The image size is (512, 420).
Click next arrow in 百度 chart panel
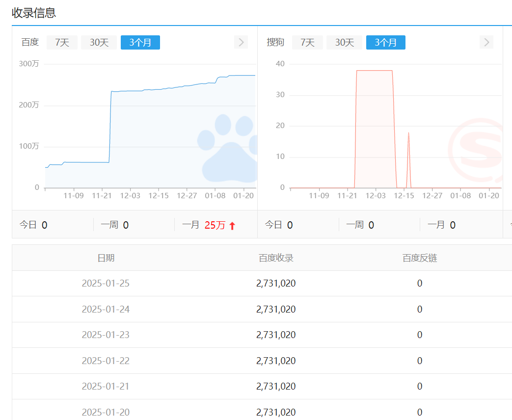(x=241, y=42)
